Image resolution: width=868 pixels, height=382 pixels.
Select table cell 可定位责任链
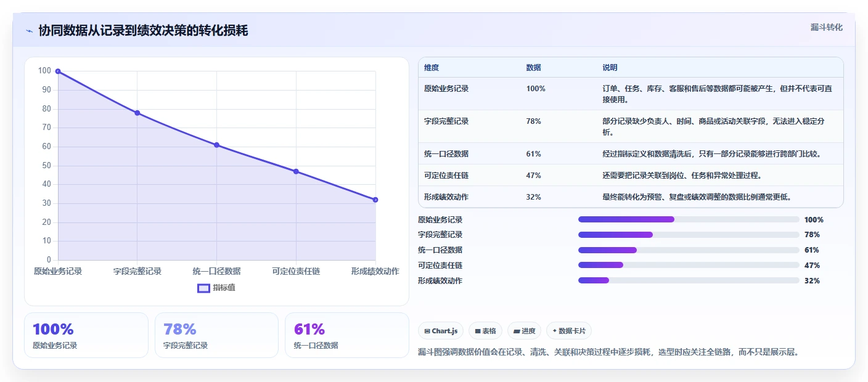click(446, 176)
